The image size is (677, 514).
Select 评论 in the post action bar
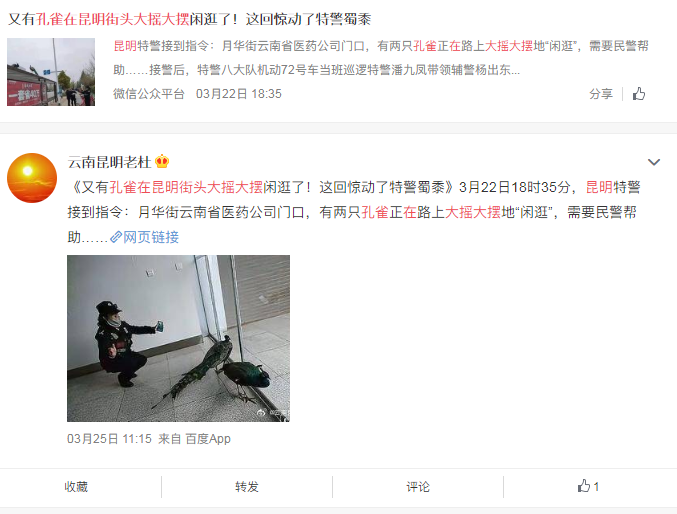[x=418, y=487]
